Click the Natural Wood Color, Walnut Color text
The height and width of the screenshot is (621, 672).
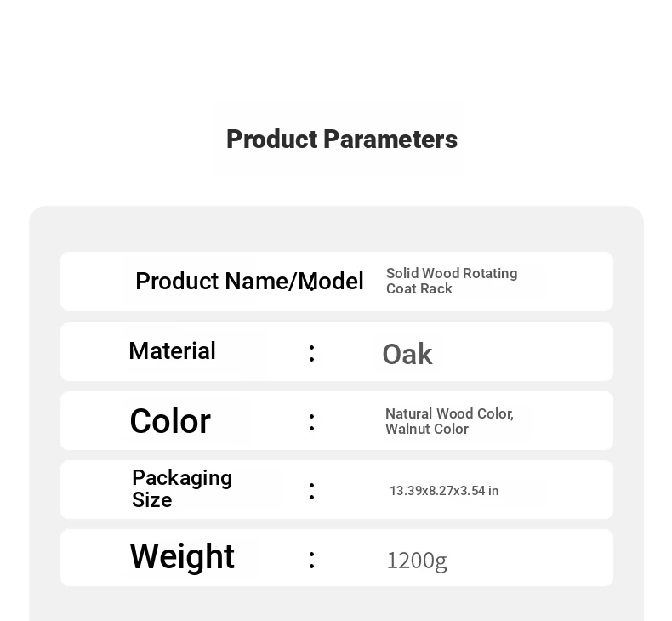tap(450, 421)
